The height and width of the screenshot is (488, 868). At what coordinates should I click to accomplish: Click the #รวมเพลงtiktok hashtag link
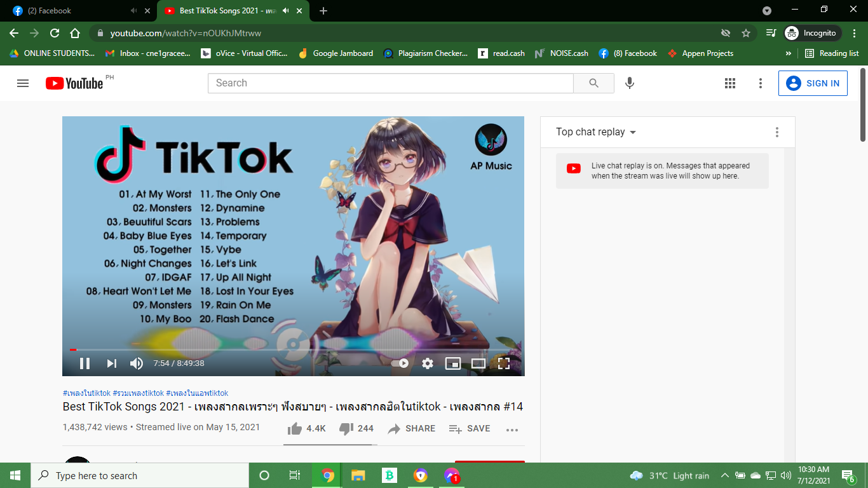[x=138, y=393]
